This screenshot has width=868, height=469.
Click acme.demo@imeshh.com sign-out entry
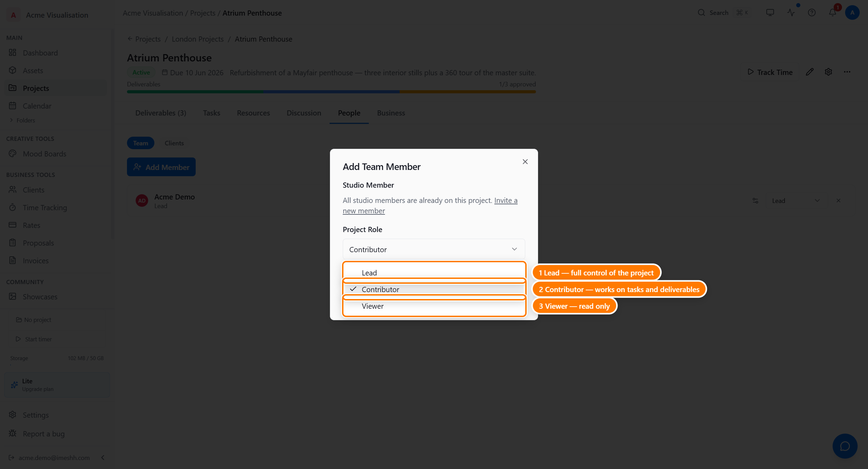click(49, 458)
